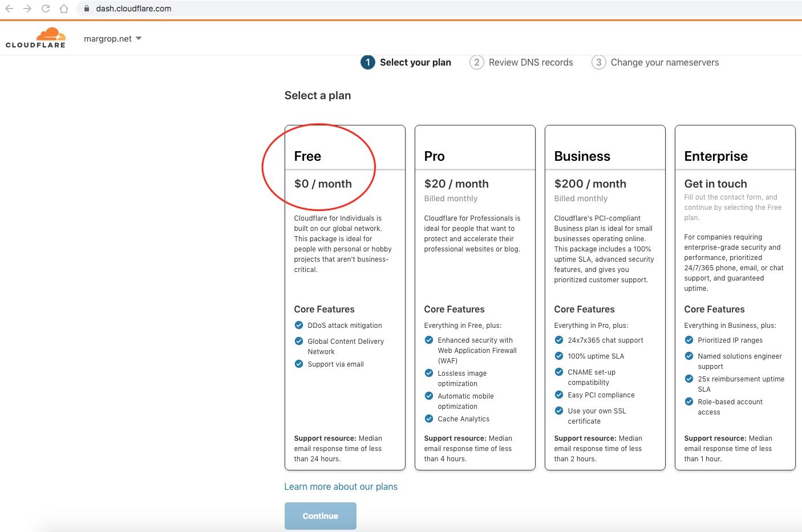The image size is (802, 532).
Task: Click the Free plan 24 hours support resource text
Action: click(339, 449)
